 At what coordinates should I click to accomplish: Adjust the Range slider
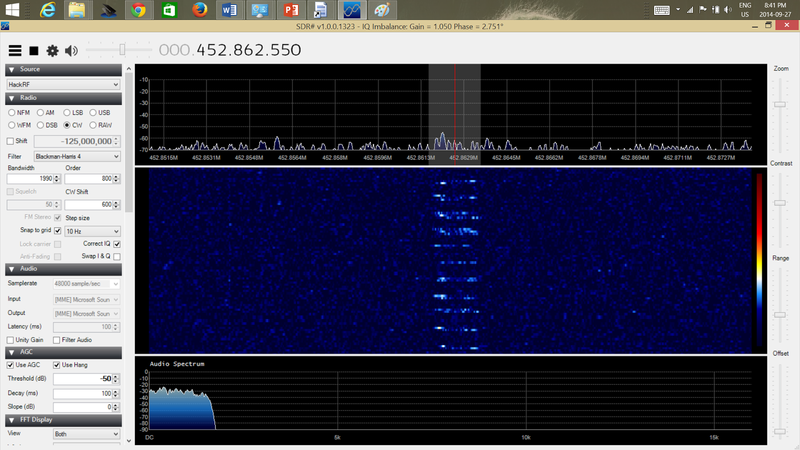pyautogui.click(x=780, y=315)
